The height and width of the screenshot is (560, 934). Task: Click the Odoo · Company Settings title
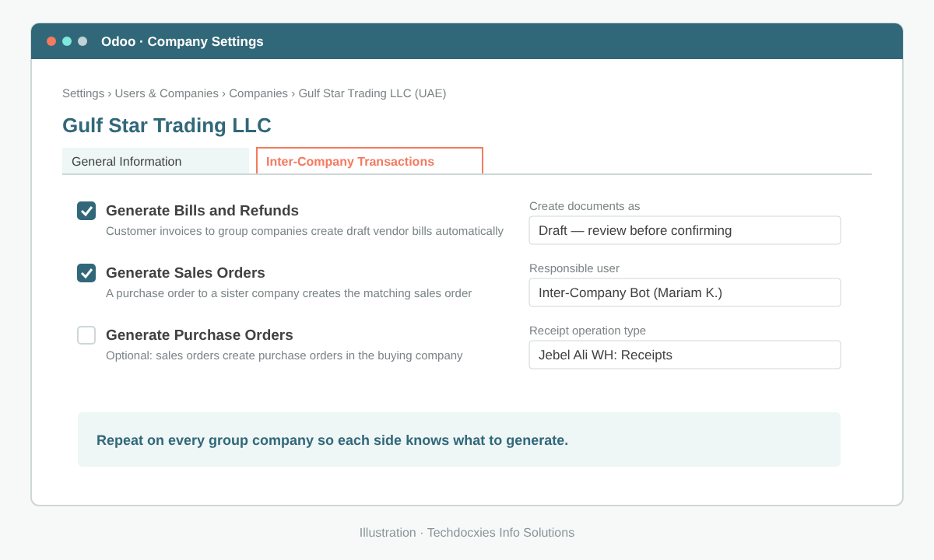point(182,41)
